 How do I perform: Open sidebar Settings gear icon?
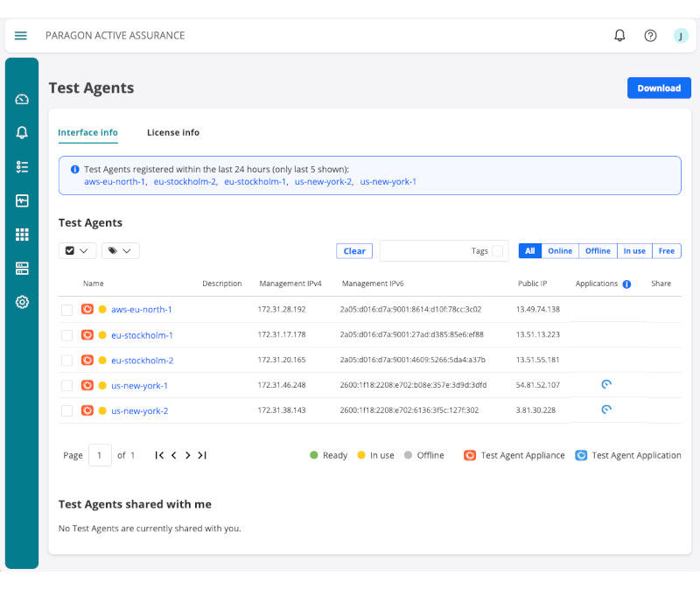pyautogui.click(x=22, y=303)
